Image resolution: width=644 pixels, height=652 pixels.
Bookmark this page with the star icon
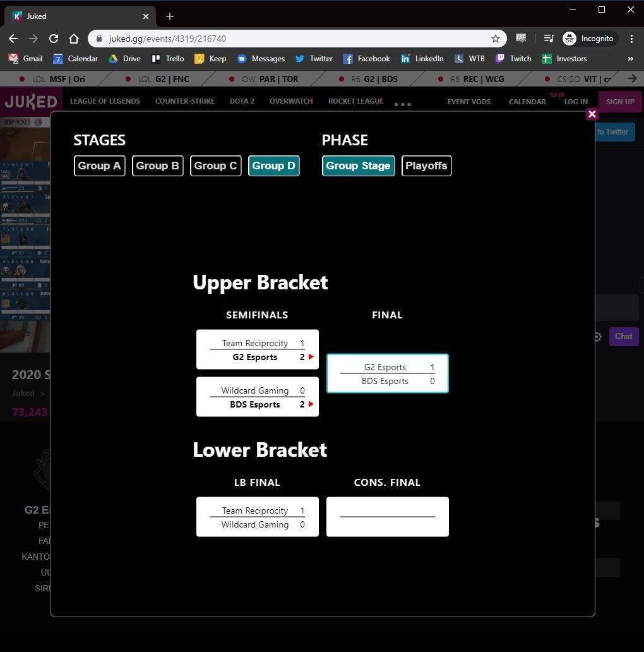point(495,39)
